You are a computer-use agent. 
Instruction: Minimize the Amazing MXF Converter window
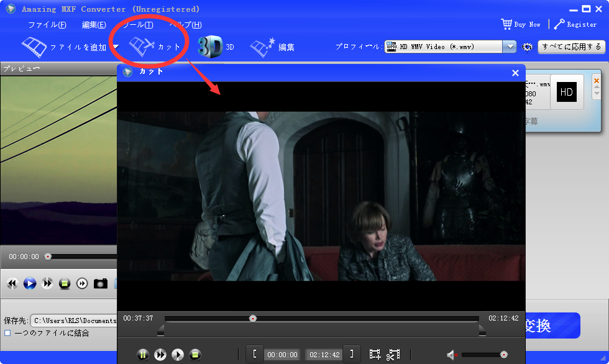coord(573,9)
